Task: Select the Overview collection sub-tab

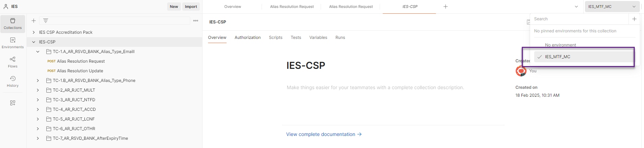Action: click(x=217, y=38)
